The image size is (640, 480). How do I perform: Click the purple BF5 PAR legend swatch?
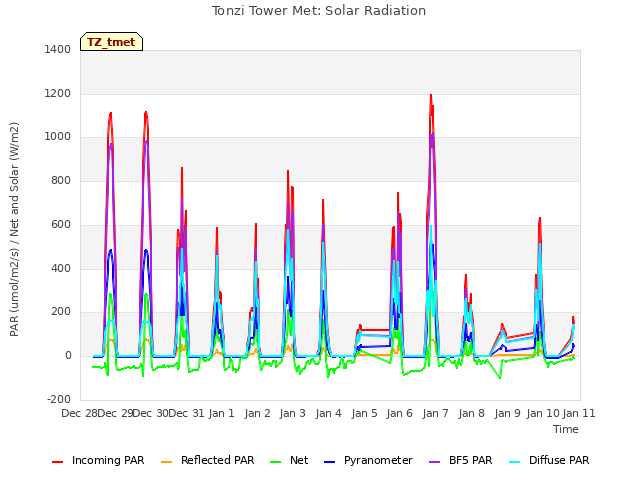[x=435, y=462]
